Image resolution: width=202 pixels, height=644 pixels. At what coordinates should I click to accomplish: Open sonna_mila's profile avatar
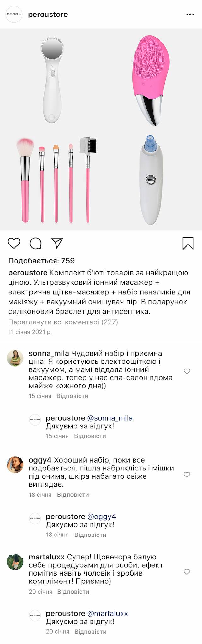pos(15,358)
